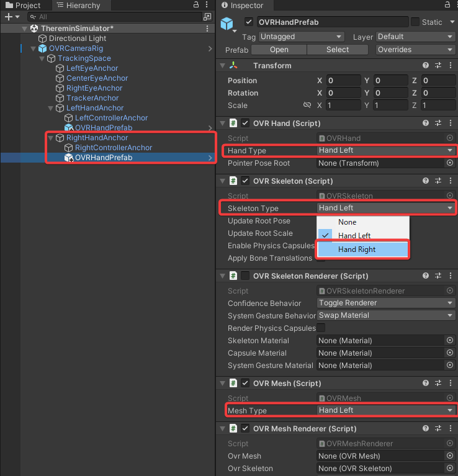This screenshot has width=458, height=476.
Task: Click the object name field OVRHandPrefab
Action: [333, 22]
